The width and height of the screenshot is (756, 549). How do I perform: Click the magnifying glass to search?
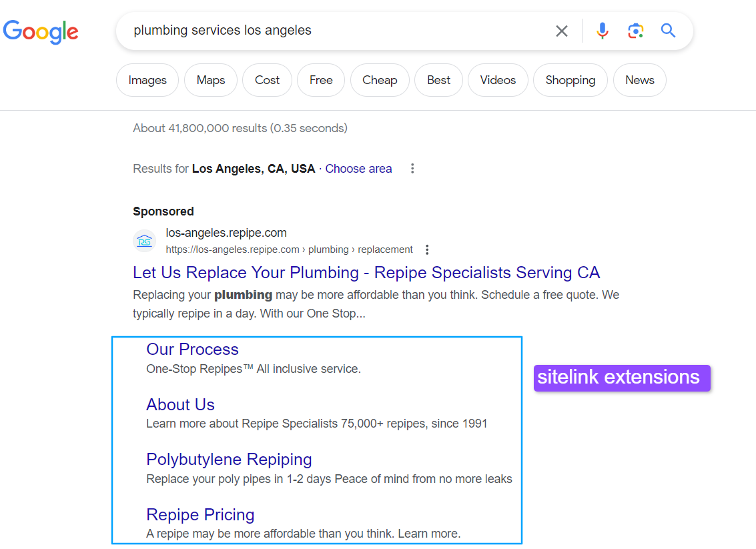click(x=667, y=31)
